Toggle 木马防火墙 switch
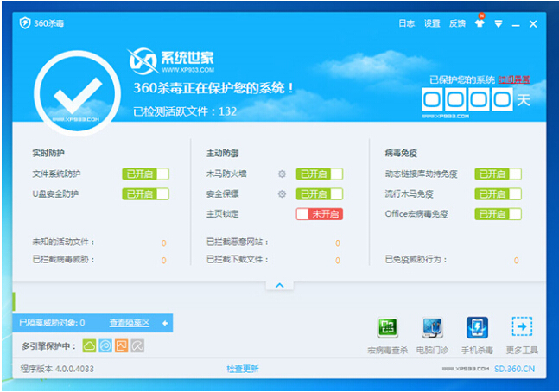 [x=320, y=174]
